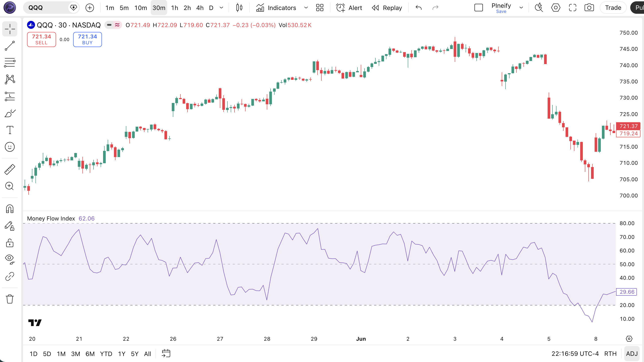The image size is (644, 362).
Task: Click the user profile avatar
Action: point(10,8)
